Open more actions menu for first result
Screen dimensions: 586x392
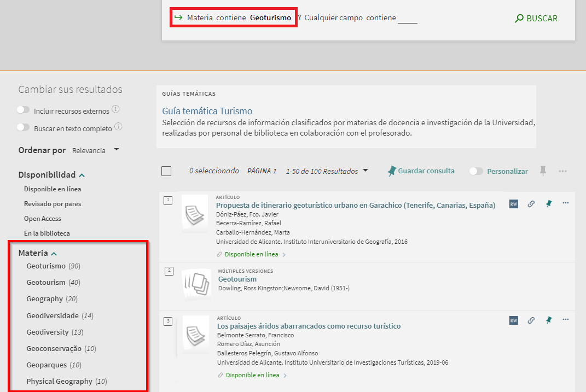566,203
